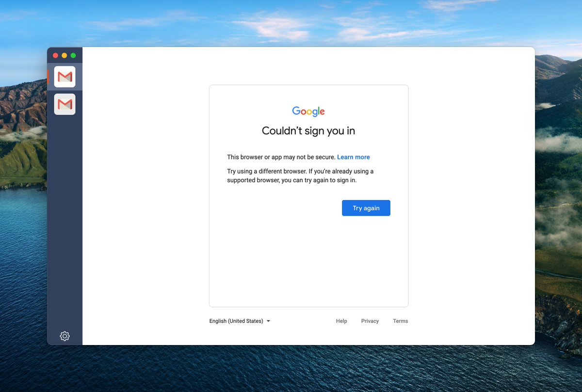582x392 pixels.
Task: Open settings via the gear icon
Action: pos(65,336)
